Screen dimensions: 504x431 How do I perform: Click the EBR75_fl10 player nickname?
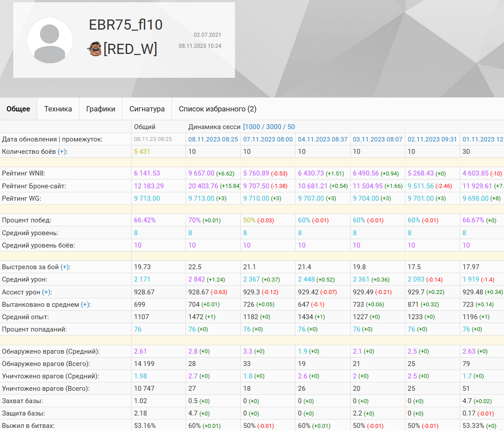pos(126,25)
